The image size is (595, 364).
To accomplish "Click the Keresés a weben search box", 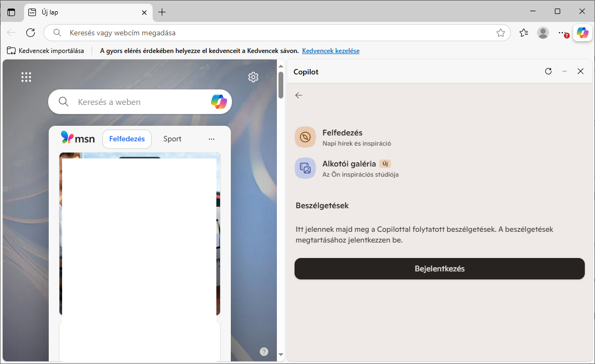I will 139,102.
